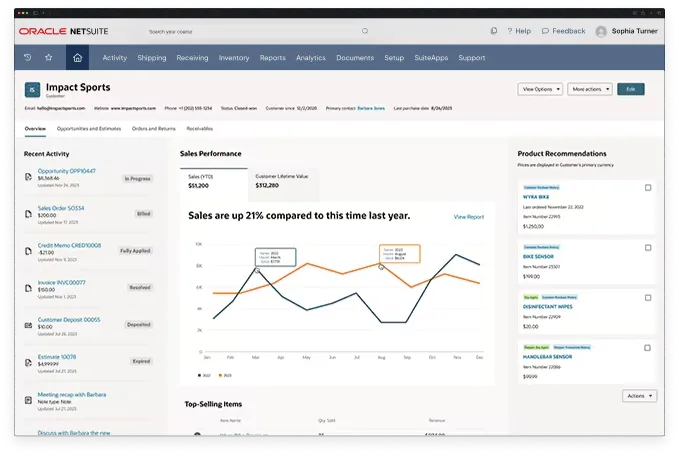Tick the BIKE SENSOR product checkbox
This screenshot has width=679, height=456.
coord(648,244)
